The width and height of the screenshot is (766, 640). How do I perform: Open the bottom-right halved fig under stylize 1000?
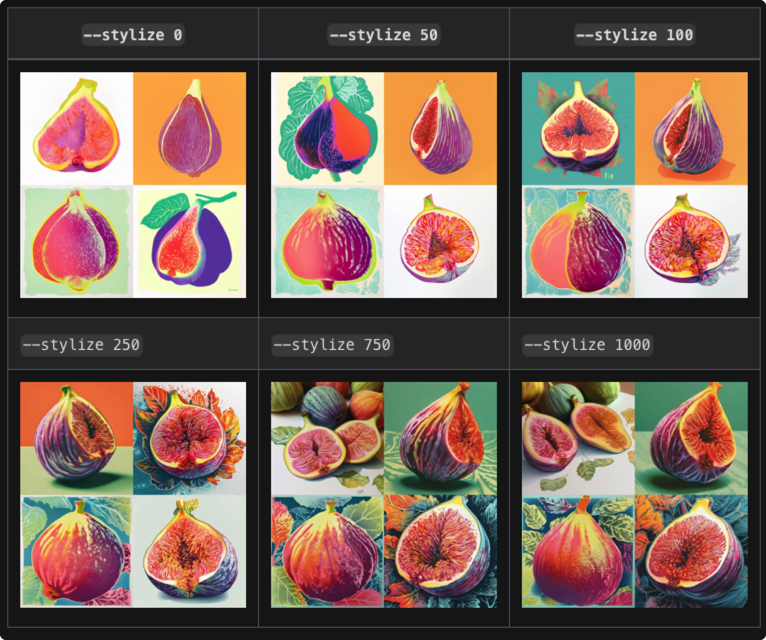point(691,552)
